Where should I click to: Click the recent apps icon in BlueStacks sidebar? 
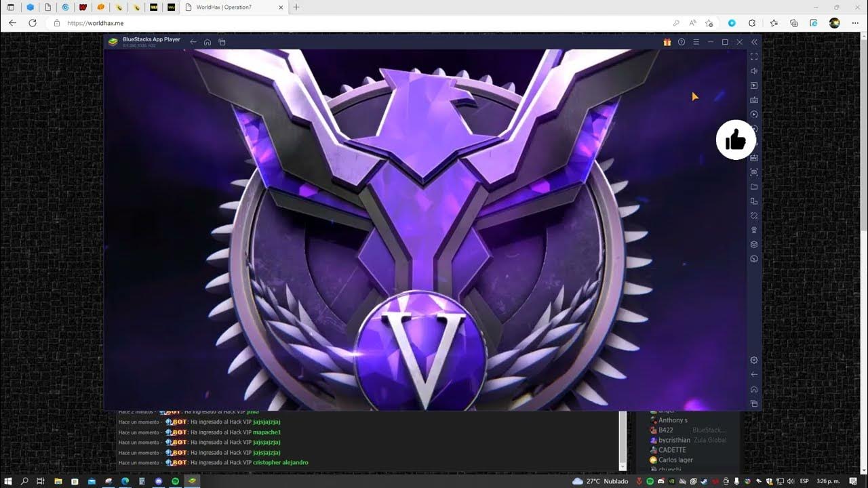click(754, 403)
